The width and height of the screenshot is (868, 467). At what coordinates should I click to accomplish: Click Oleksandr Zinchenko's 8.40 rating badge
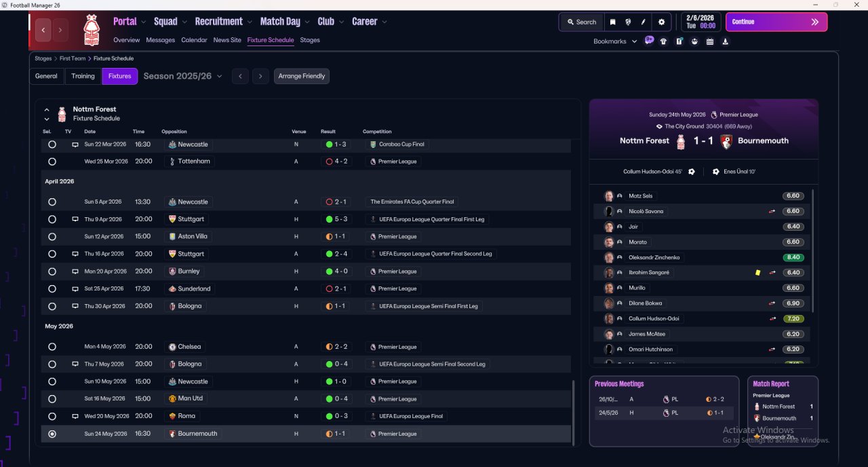[793, 257]
